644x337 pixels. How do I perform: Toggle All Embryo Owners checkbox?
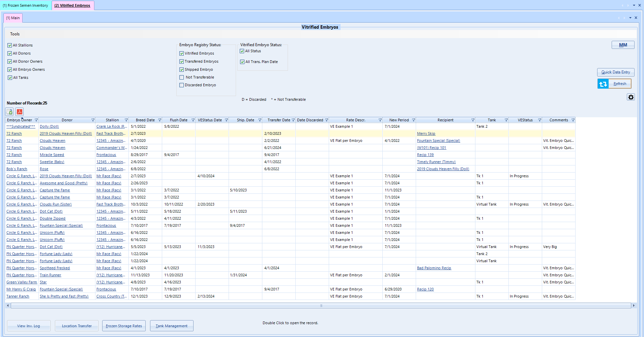point(10,69)
